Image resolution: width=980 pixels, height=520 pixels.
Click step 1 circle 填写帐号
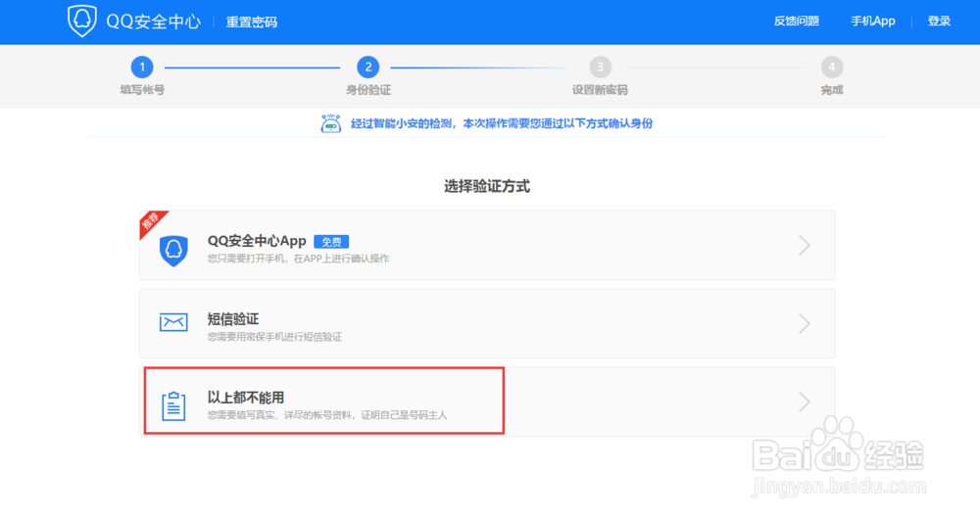[142, 67]
